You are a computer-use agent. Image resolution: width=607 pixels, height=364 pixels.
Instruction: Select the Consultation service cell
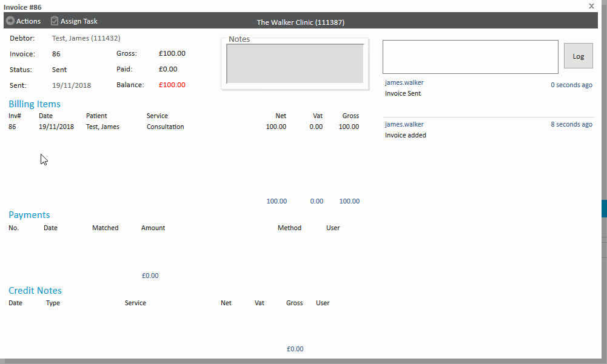(166, 127)
